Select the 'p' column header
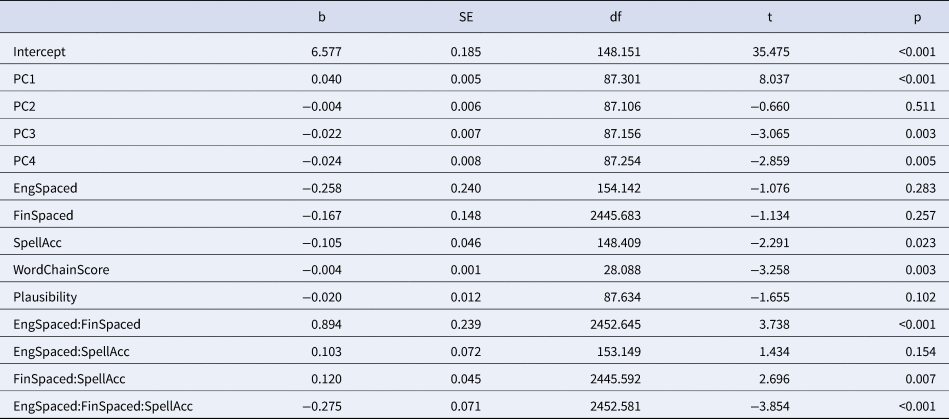Screen dimensions: 949x419 point(918,18)
